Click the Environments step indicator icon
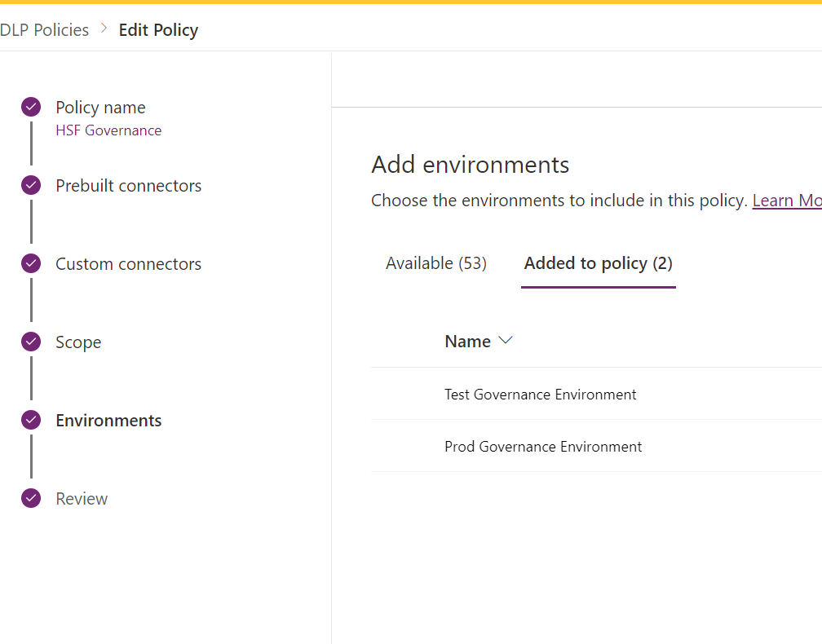 pos(30,420)
